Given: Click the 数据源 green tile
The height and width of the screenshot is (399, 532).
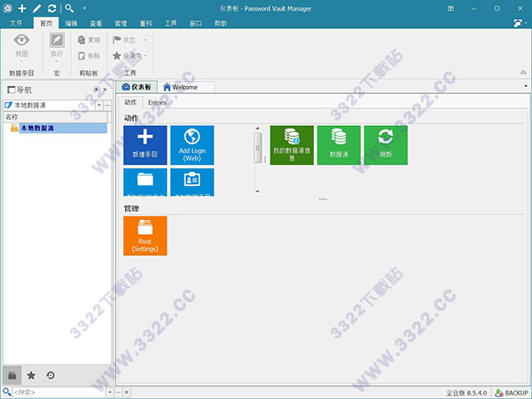Looking at the screenshot, I should (x=339, y=145).
